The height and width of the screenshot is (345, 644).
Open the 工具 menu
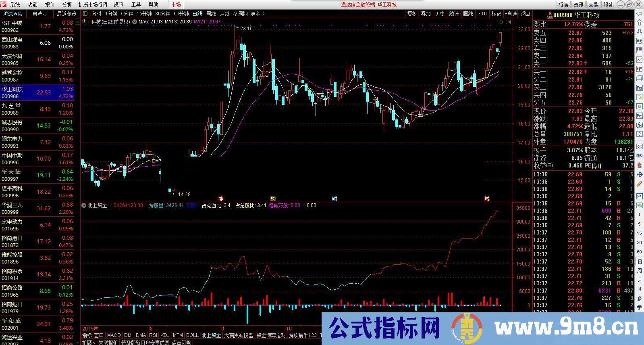136,4
